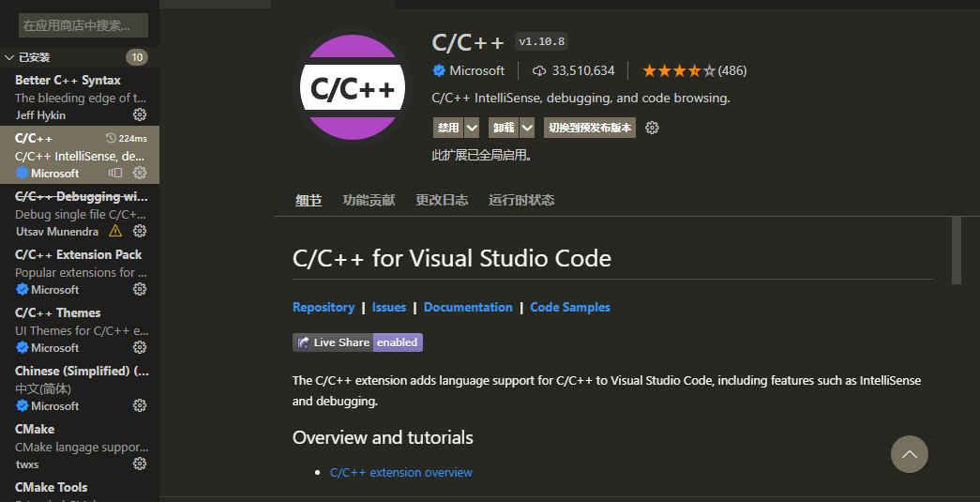980x502 pixels.
Task: Open gear settings for C/C++ Themes
Action: (140, 347)
